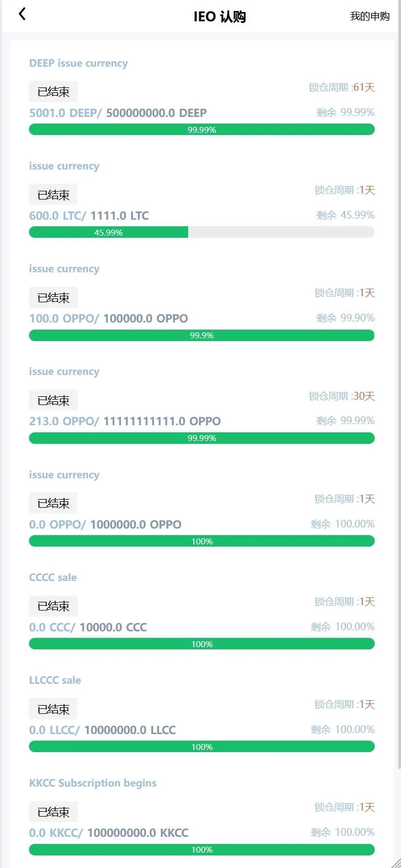The width and height of the screenshot is (401, 868).
Task: Open KKCC Subscription begins entry title
Action: pos(92,783)
